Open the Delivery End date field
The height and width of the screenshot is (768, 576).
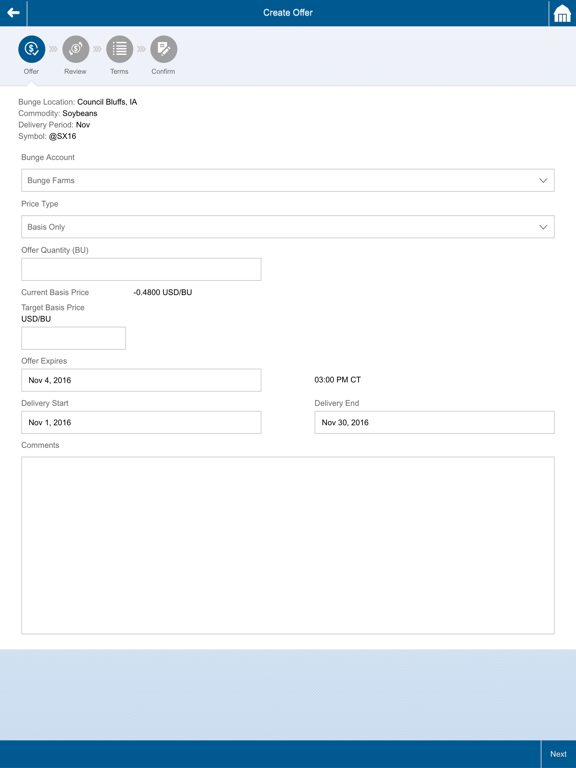click(434, 422)
